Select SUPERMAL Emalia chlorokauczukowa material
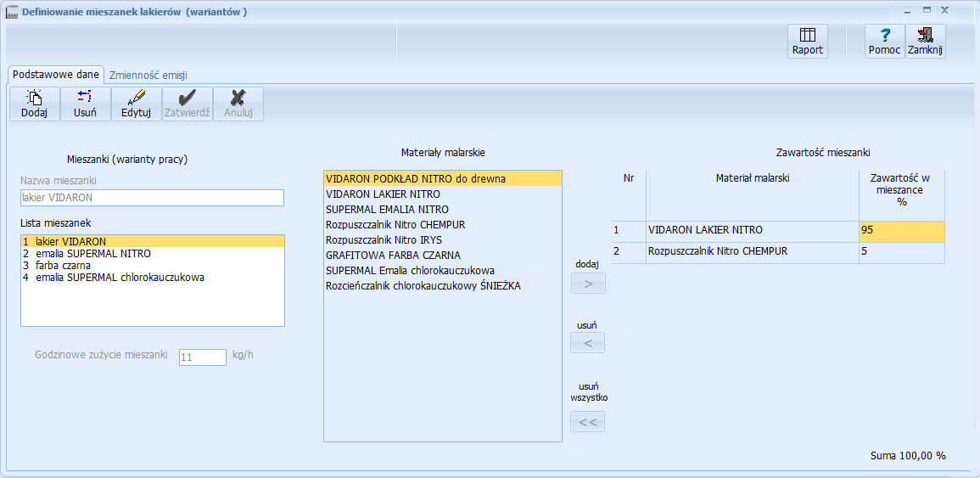 click(x=443, y=270)
